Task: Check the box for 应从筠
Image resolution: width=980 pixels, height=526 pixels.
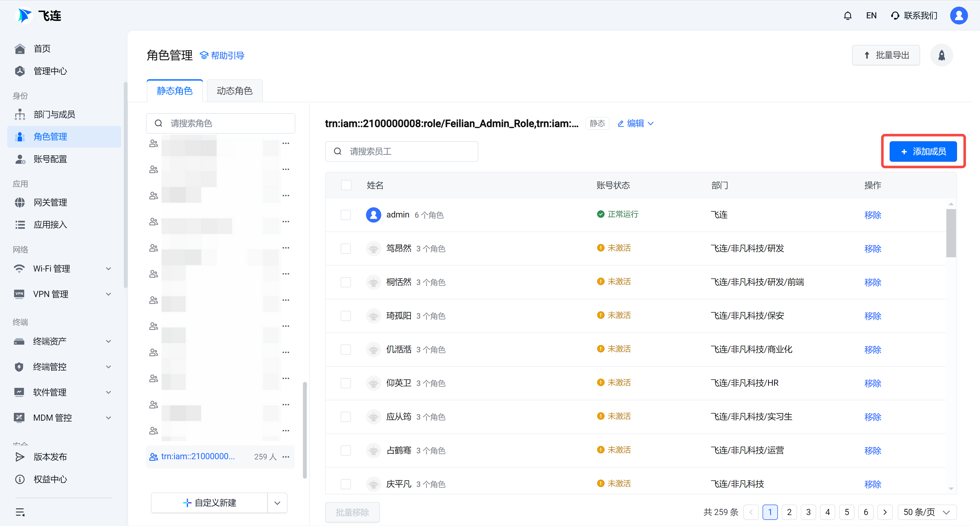Action: pyautogui.click(x=346, y=417)
